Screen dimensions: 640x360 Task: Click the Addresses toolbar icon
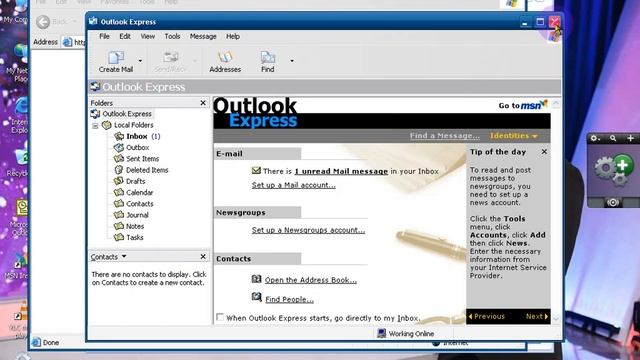(x=225, y=58)
